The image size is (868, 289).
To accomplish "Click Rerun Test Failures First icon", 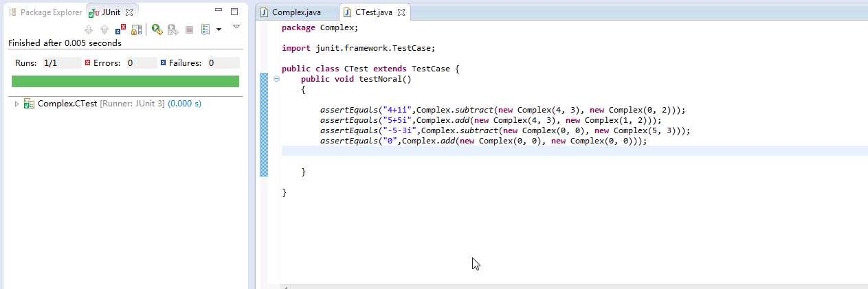I will pos(173,30).
